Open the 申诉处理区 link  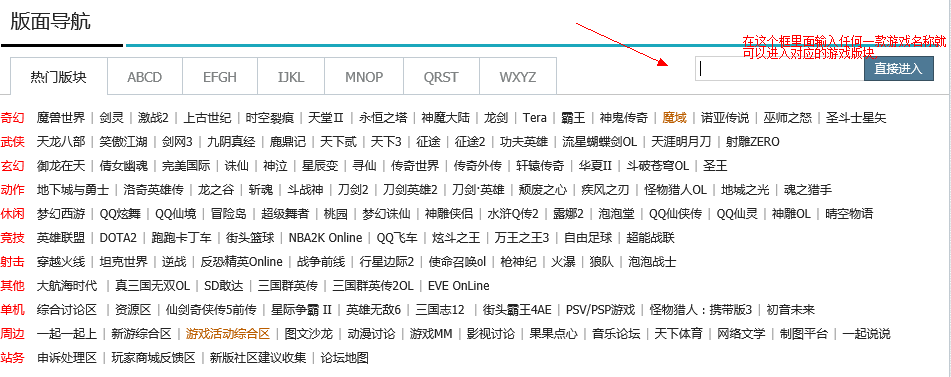(67, 358)
